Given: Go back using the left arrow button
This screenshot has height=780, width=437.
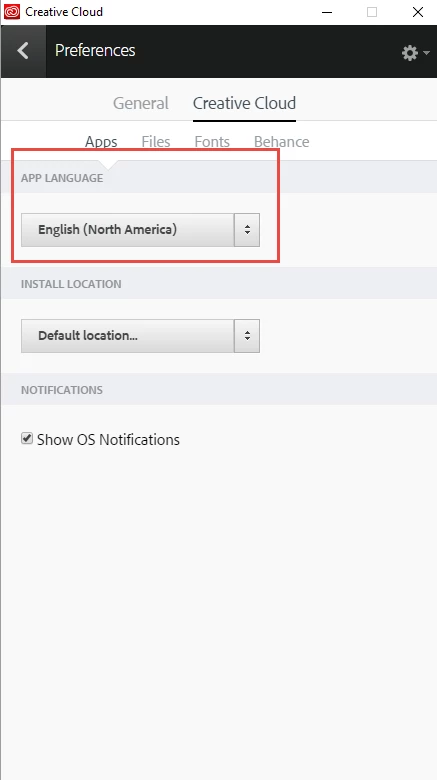Looking at the screenshot, I should click(x=23, y=51).
